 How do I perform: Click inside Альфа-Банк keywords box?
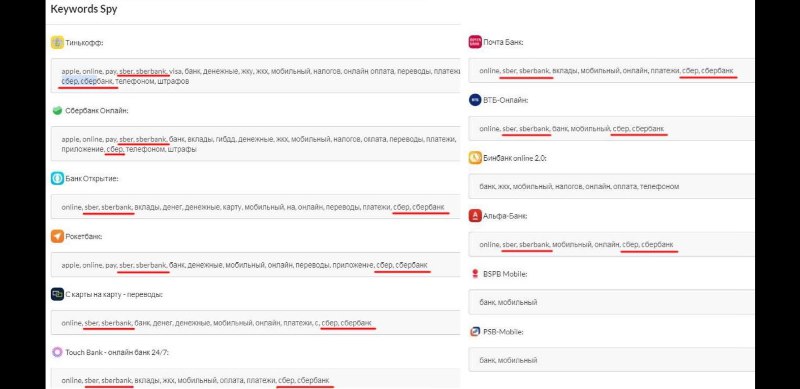tap(611, 245)
